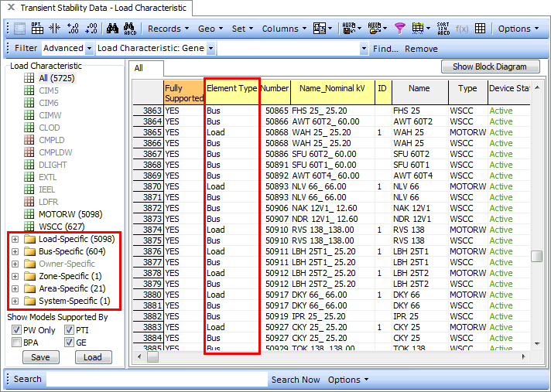Click the System-Specific folder icon
The width and height of the screenshot is (551, 392).
click(30, 301)
